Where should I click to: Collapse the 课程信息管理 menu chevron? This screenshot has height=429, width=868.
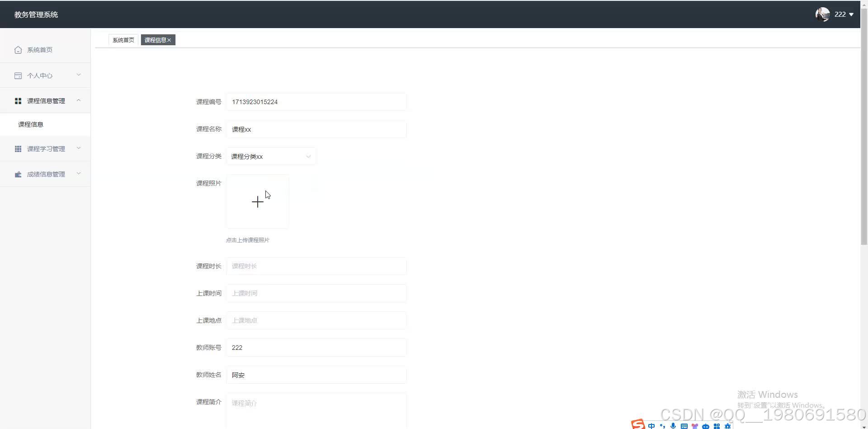point(79,100)
